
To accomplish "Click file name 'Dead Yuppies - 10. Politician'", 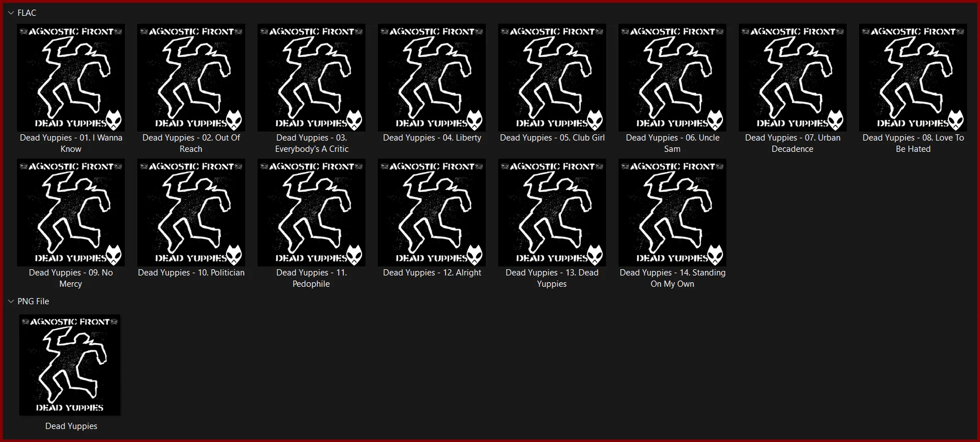I will tap(191, 273).
